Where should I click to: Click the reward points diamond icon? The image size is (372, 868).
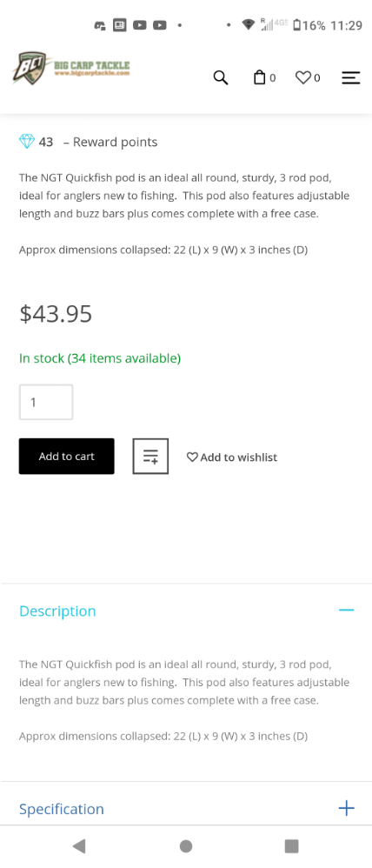[27, 142]
